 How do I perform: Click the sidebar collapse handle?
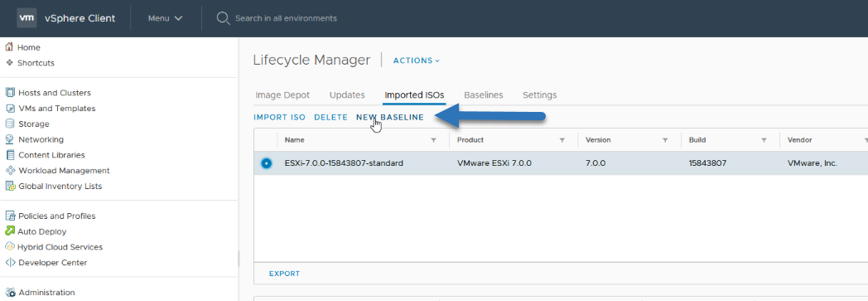coord(239,259)
